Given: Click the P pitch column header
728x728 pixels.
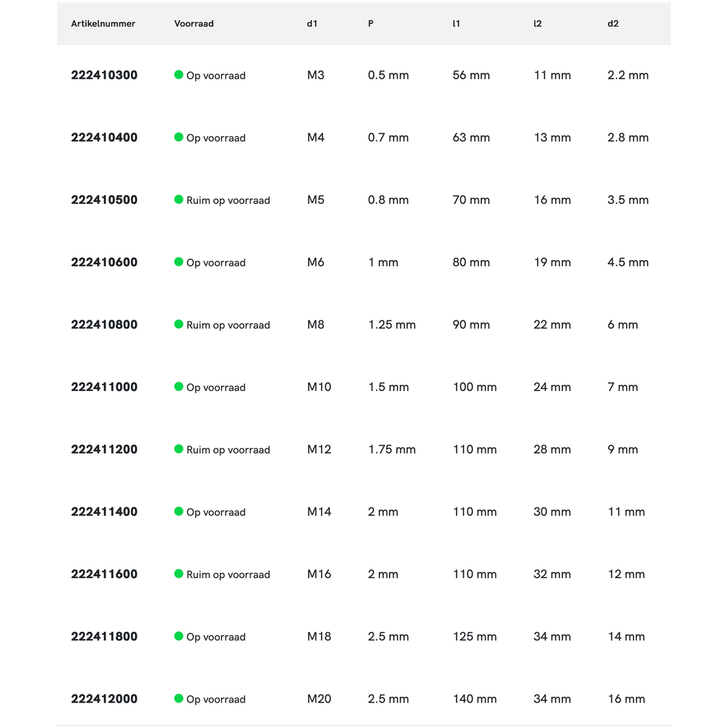Looking at the screenshot, I should point(371,24).
